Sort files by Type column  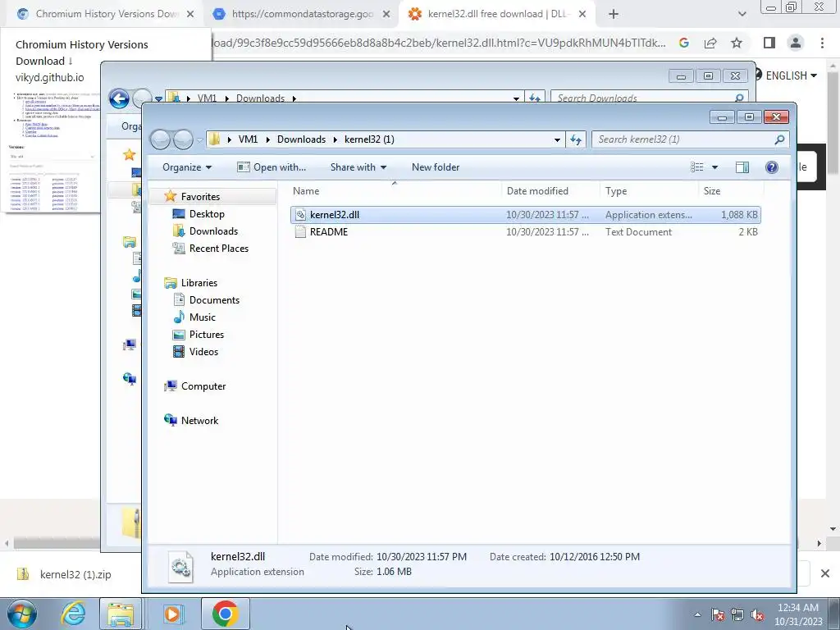pyautogui.click(x=616, y=190)
